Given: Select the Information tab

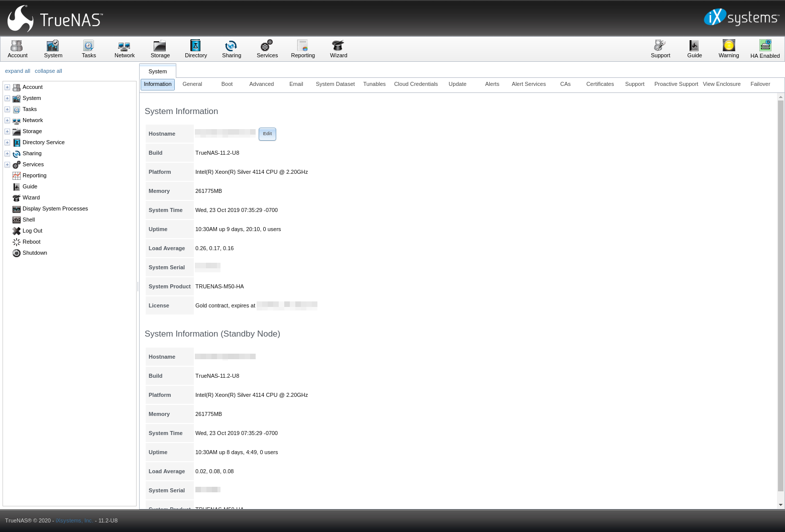Looking at the screenshot, I should point(158,84).
